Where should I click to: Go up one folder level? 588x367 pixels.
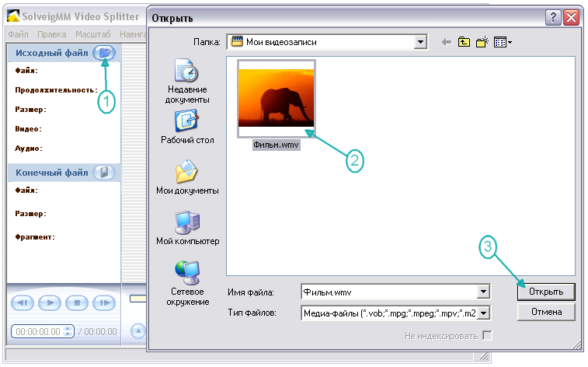[464, 42]
